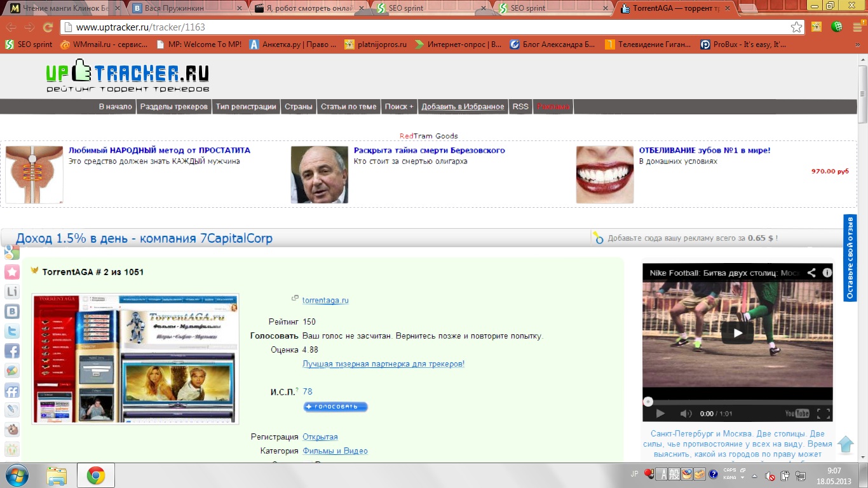Click the blue help question-mark tray icon
Screen dimensions: 868x488
(x=714, y=475)
